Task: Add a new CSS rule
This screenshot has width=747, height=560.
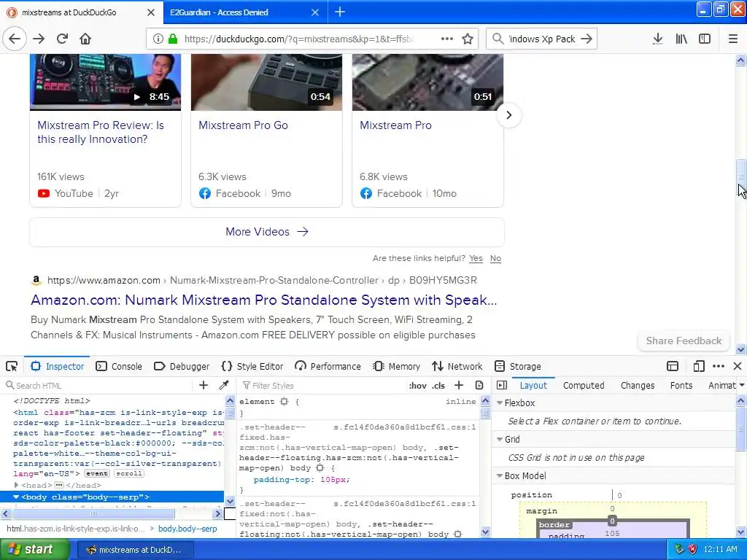Action: click(459, 385)
